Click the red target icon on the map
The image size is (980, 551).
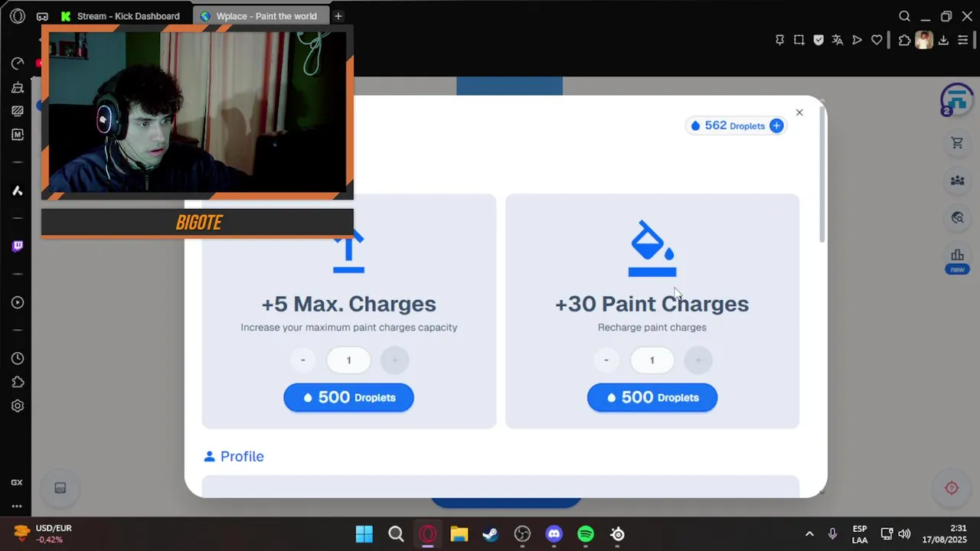(x=952, y=488)
